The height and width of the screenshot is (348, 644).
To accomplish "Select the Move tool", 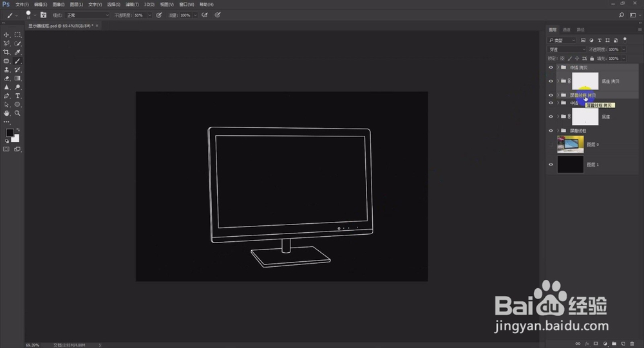I will coord(6,35).
